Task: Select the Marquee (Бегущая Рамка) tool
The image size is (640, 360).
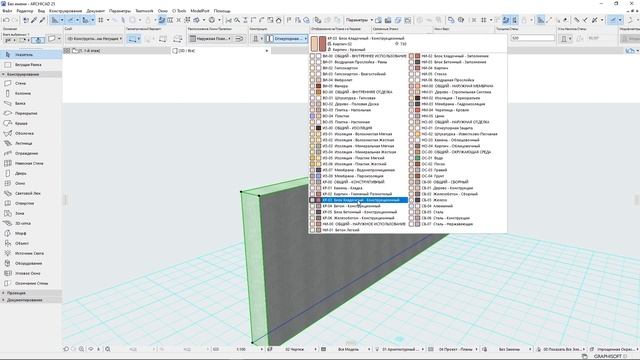Action: [31, 65]
